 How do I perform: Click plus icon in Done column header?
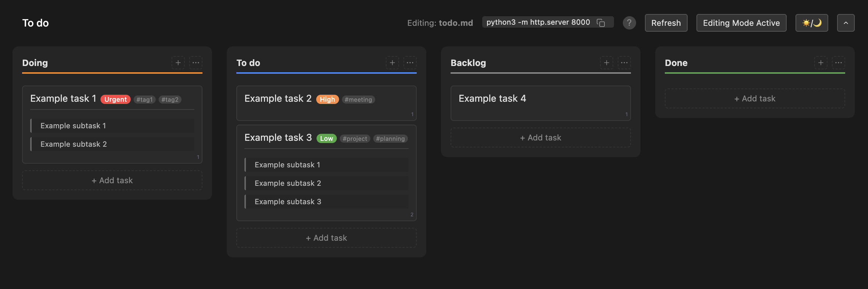point(821,63)
